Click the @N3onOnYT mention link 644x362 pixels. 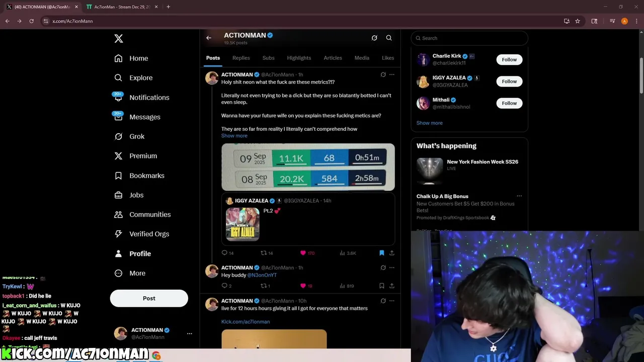pyautogui.click(x=262, y=275)
